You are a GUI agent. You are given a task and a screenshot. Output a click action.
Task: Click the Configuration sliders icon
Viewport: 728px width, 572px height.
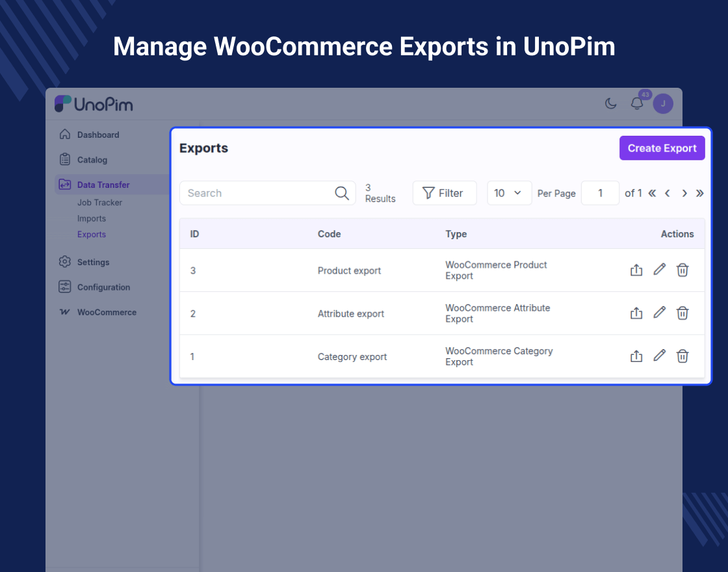[65, 287]
